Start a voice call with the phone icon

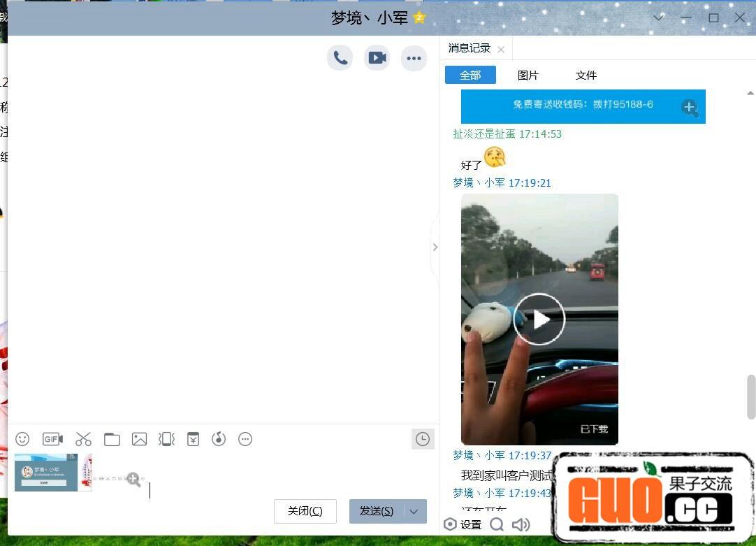click(340, 58)
